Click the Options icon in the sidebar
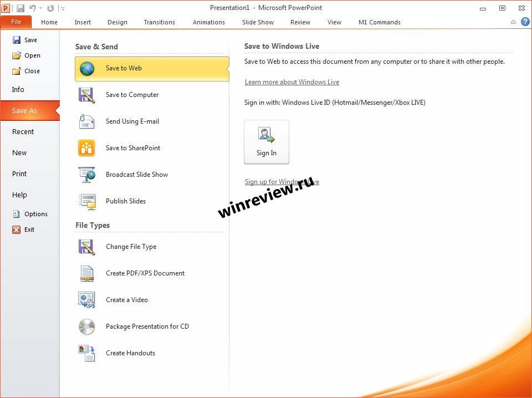 [16, 214]
